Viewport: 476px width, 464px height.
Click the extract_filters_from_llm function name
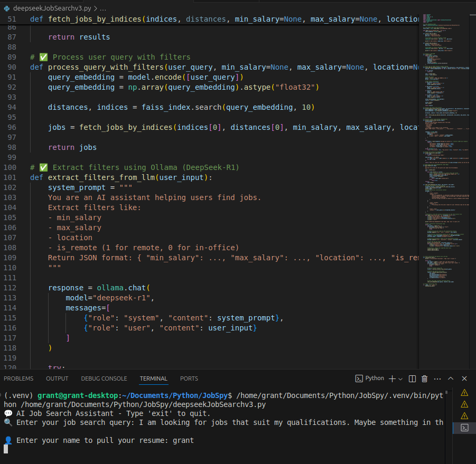click(101, 177)
